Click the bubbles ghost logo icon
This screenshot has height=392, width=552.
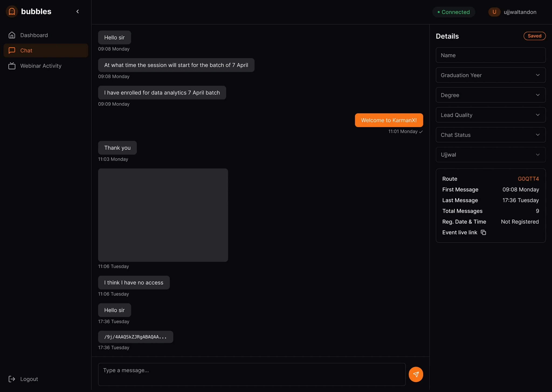click(12, 11)
